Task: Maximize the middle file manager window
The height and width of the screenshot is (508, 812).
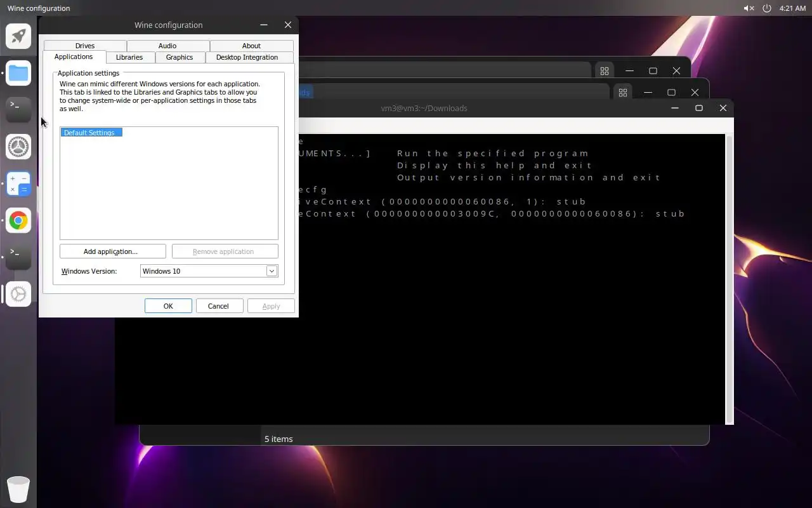Action: tap(671, 92)
